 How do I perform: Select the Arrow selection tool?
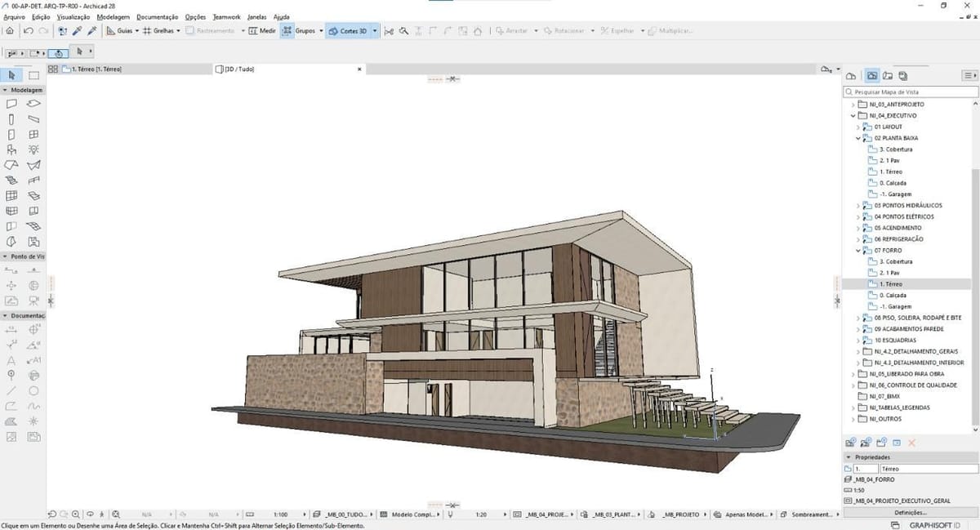click(x=11, y=75)
